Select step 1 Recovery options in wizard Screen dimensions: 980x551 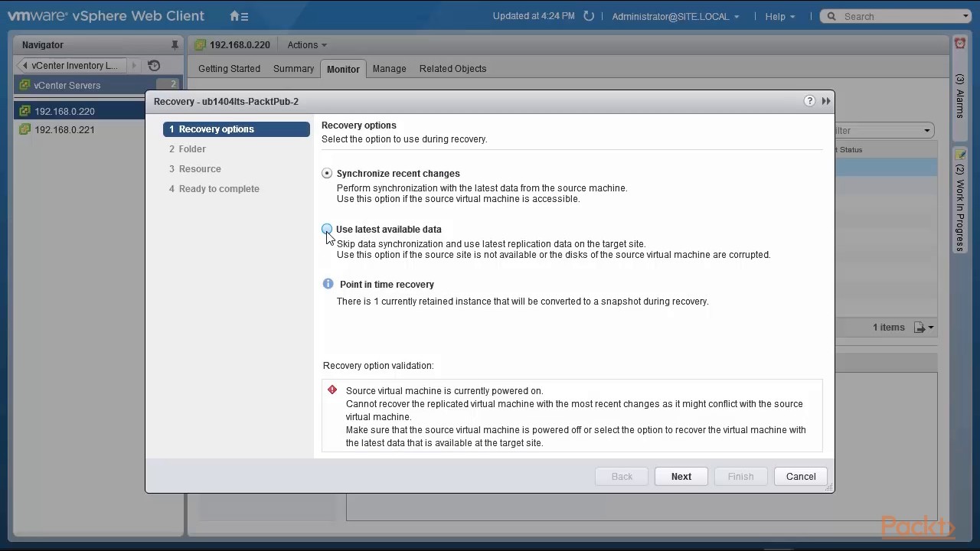237,129
